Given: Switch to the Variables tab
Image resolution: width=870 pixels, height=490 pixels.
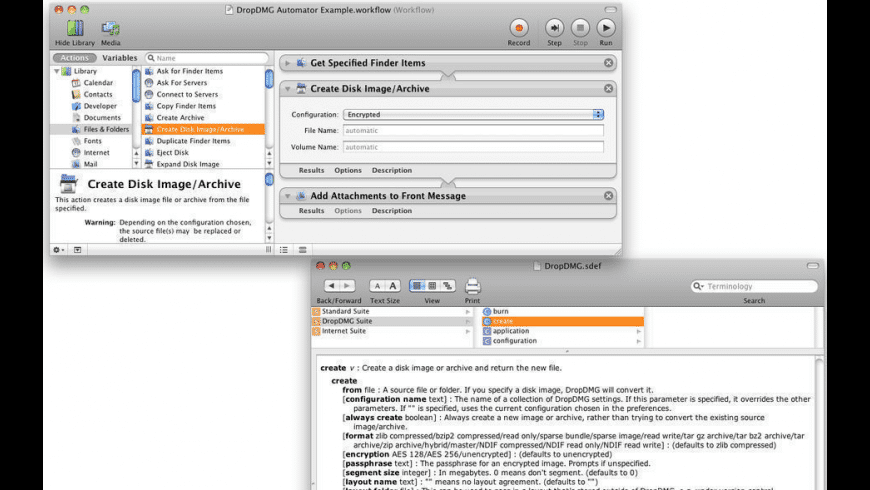Looking at the screenshot, I should (119, 58).
